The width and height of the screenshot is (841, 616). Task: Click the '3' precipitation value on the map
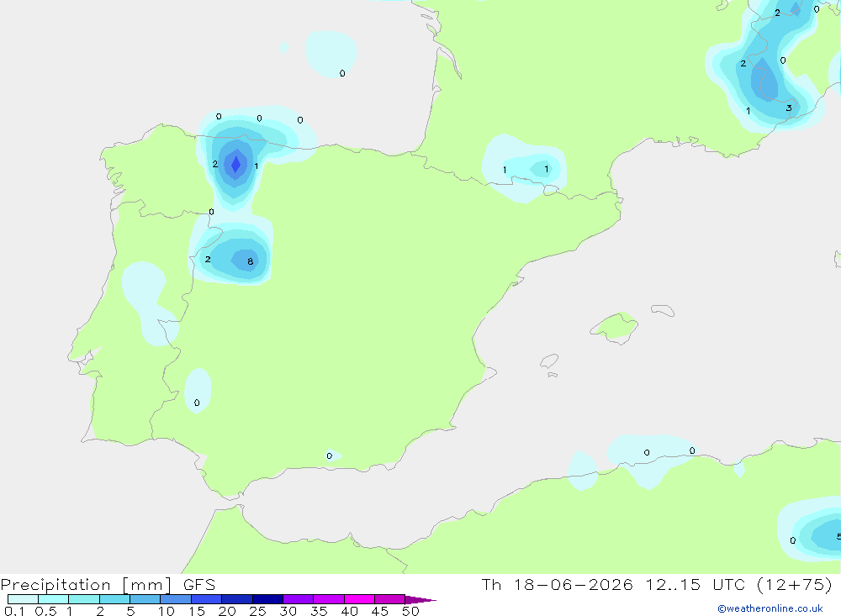(789, 108)
